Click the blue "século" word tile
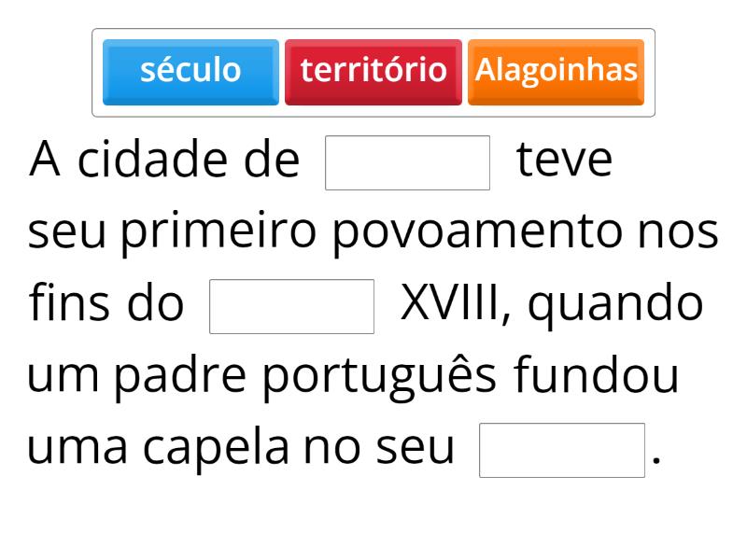 pos(190,71)
